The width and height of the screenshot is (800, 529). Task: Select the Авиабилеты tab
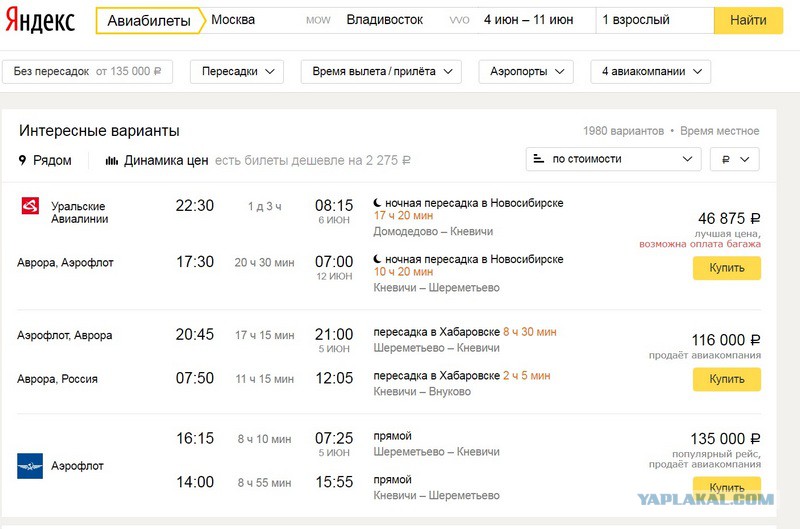point(149,20)
